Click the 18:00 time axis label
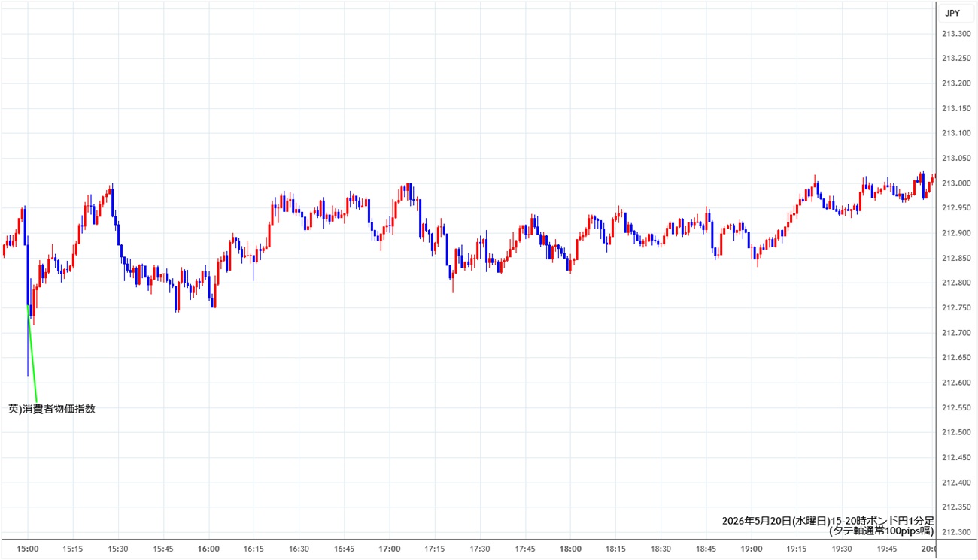Screen dimensions: 978x560 (570, 549)
